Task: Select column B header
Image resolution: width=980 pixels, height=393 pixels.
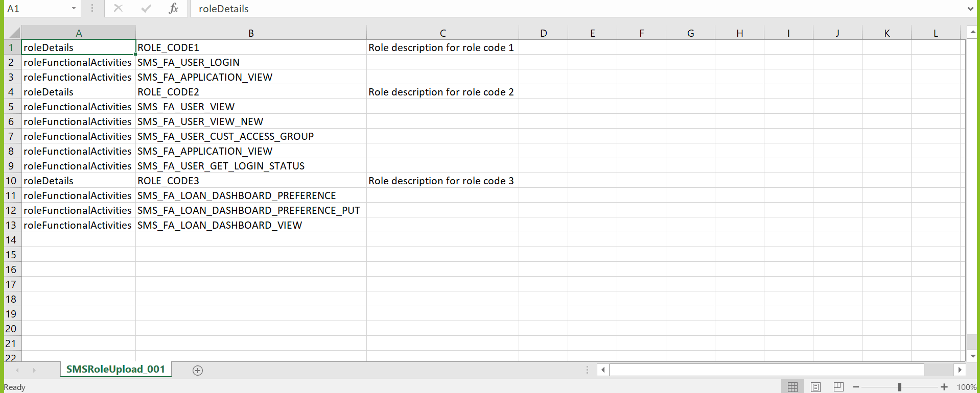Action: (251, 33)
